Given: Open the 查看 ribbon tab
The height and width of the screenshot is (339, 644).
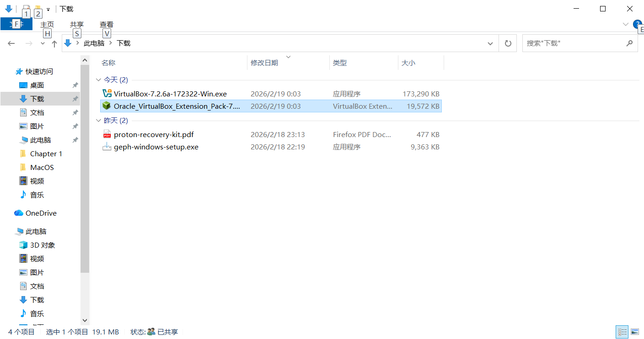Looking at the screenshot, I should [107, 25].
